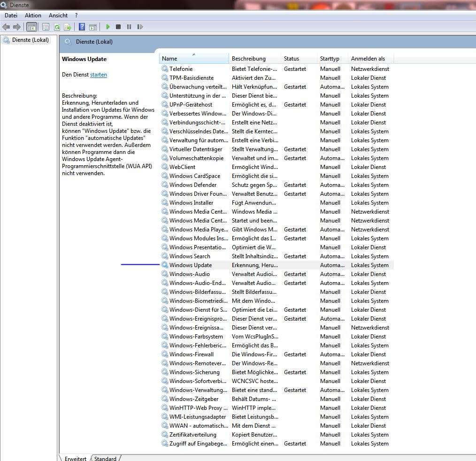This screenshot has width=476, height=461.
Task: Open the ? help menu
Action: [x=76, y=15]
